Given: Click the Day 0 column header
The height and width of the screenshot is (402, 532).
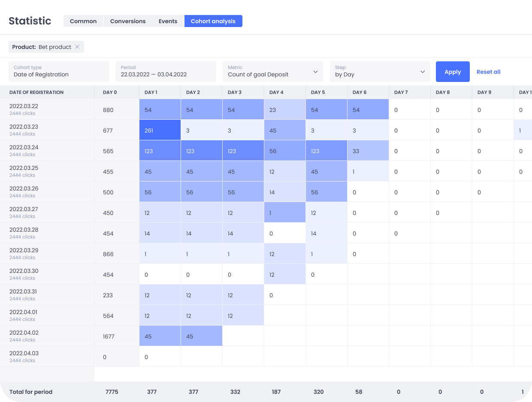Looking at the screenshot, I should point(110,92).
